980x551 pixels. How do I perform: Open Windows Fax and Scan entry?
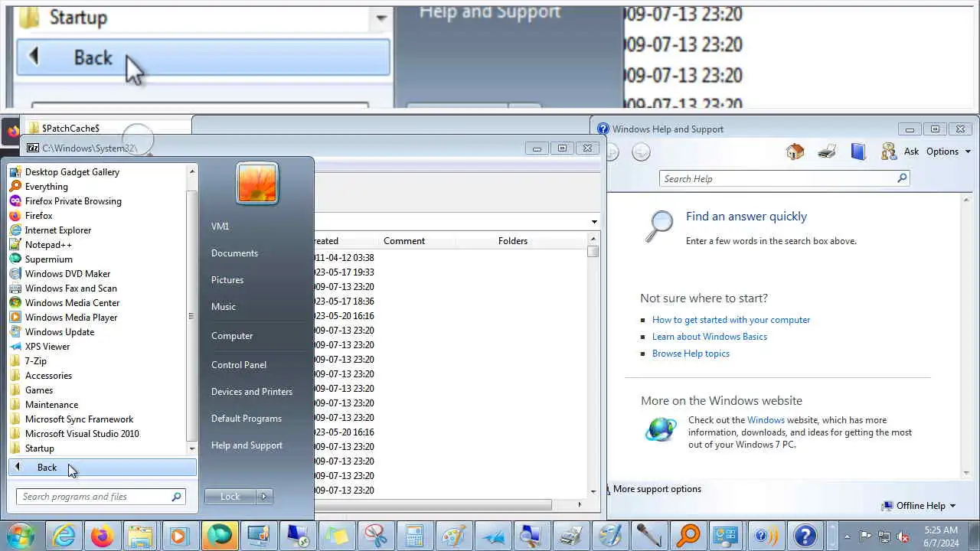pos(70,289)
